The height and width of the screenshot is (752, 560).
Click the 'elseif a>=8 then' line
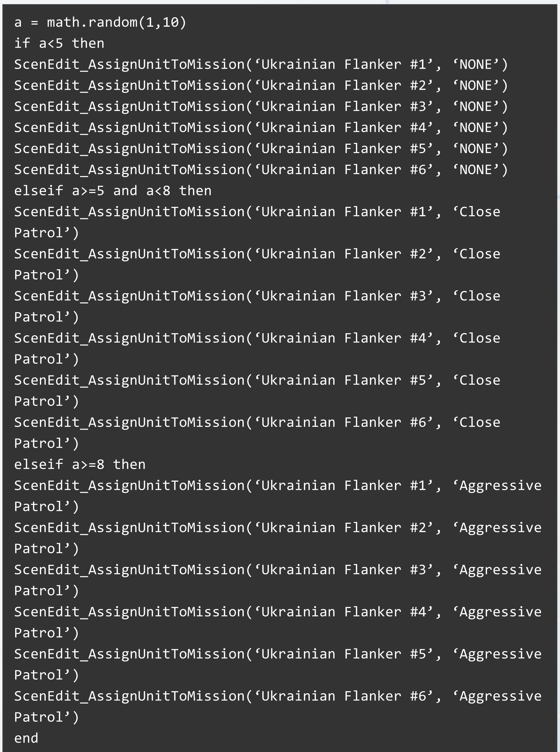[x=80, y=465]
